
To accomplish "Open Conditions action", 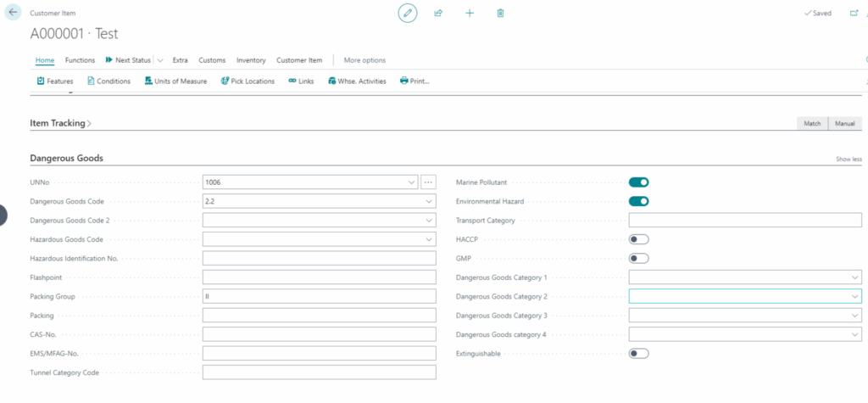I will pos(109,81).
